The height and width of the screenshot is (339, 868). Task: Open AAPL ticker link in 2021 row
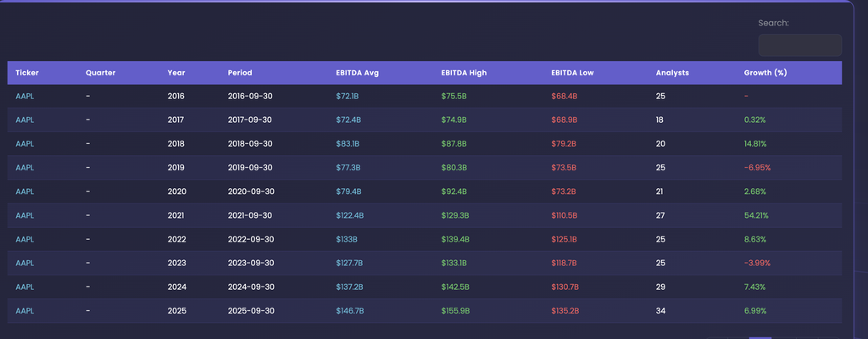[x=25, y=215]
